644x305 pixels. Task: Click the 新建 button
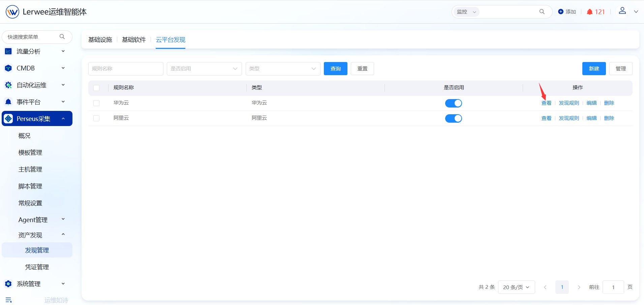pyautogui.click(x=594, y=69)
